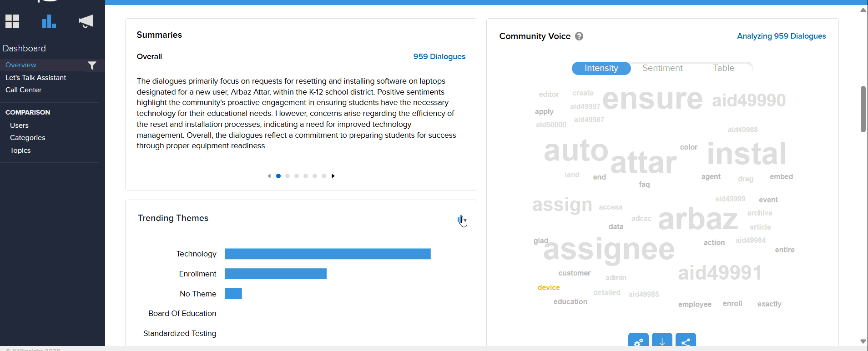Switch Community Voice to Table view

[x=723, y=68]
